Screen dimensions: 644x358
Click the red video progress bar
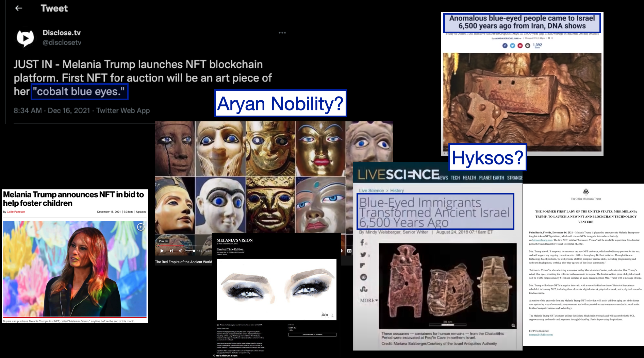point(170,245)
